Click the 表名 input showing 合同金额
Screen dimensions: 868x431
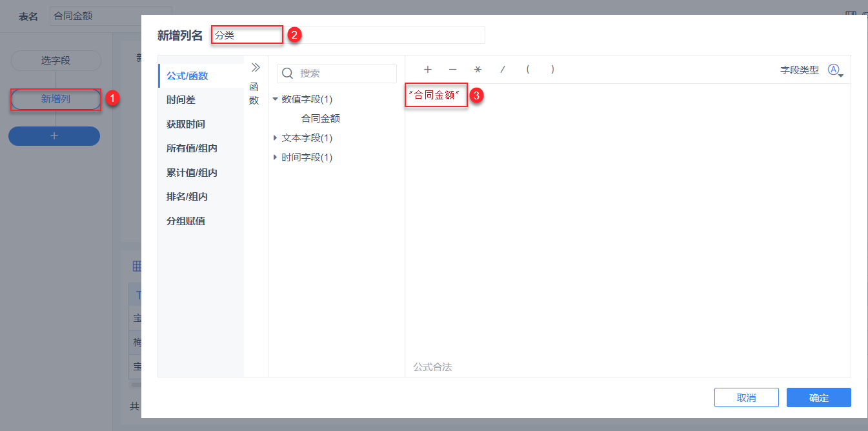point(111,16)
